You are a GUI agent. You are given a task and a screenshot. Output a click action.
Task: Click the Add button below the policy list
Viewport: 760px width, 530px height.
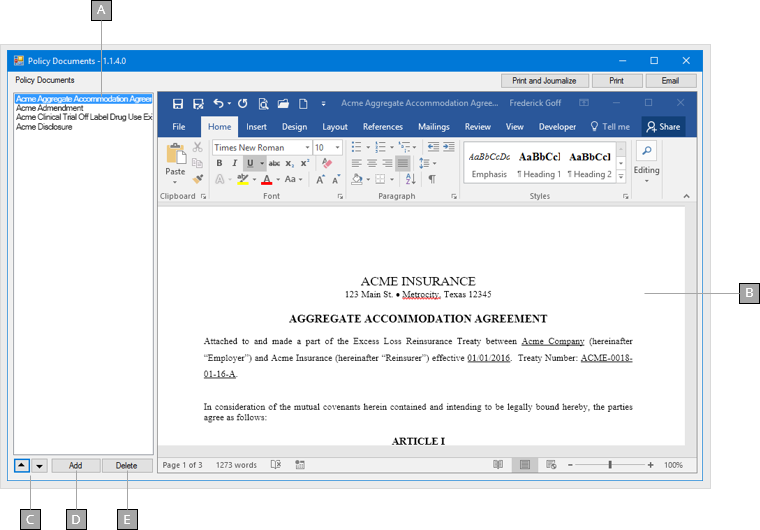tap(76, 465)
